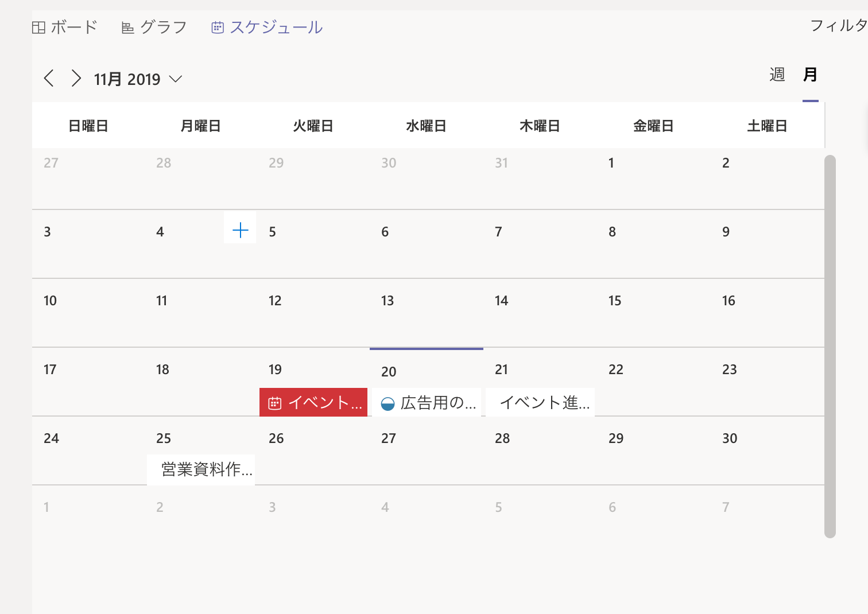Click the calendar vertical scrollbar
Viewport: 868px width, 614px height.
coord(830,344)
